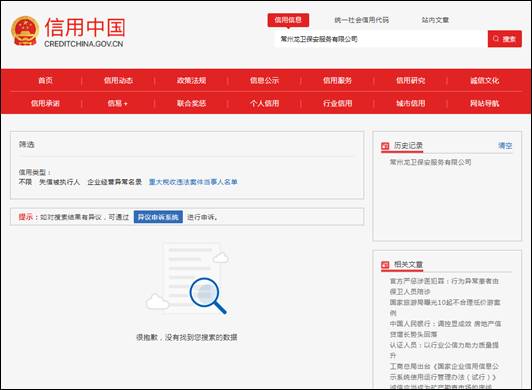This screenshot has height=390, width=532.
Task: Click the Credit China national emblem logo
Action: [25, 31]
